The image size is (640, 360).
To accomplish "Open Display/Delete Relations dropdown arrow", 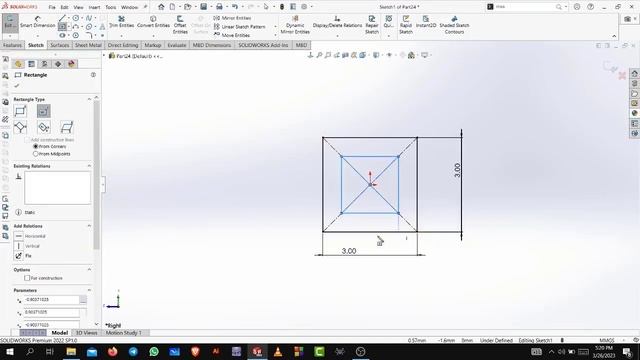I will click(337, 36).
